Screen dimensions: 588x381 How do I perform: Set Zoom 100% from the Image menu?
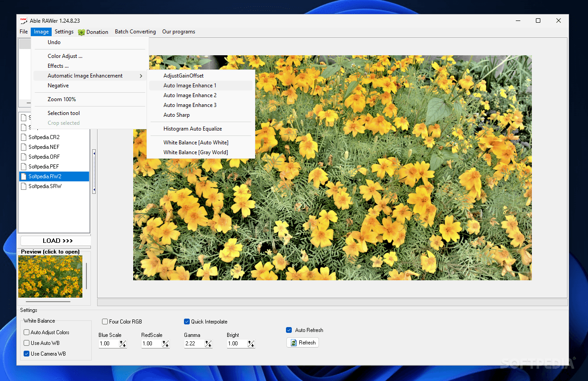90,99
